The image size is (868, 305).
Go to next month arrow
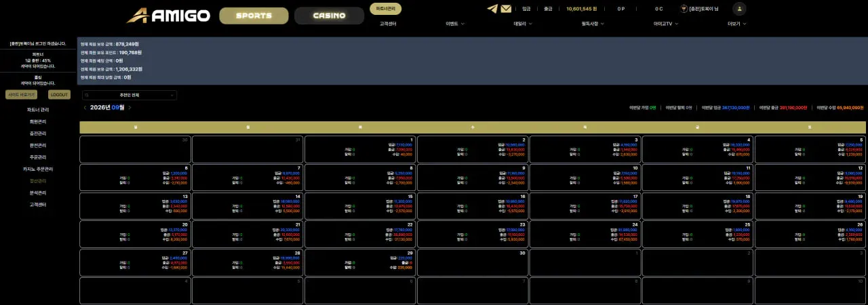[130, 107]
